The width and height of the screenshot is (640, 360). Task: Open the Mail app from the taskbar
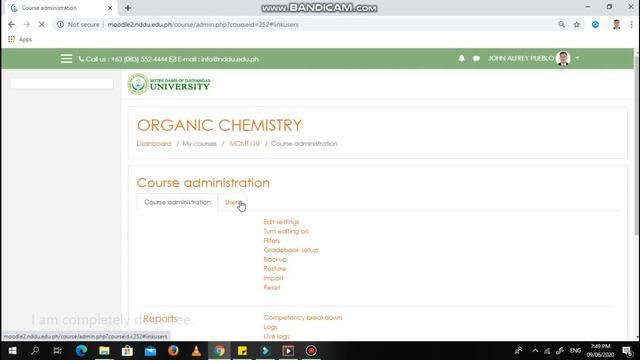pos(150,351)
